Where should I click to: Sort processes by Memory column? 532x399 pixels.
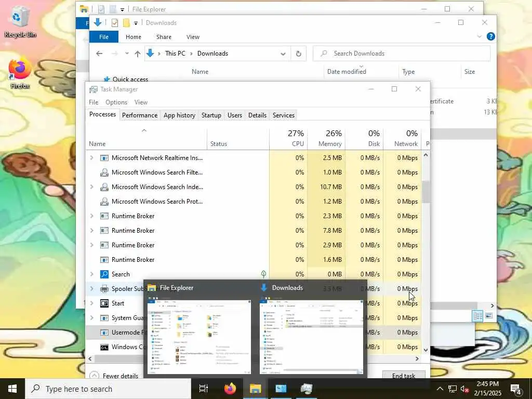(326, 138)
